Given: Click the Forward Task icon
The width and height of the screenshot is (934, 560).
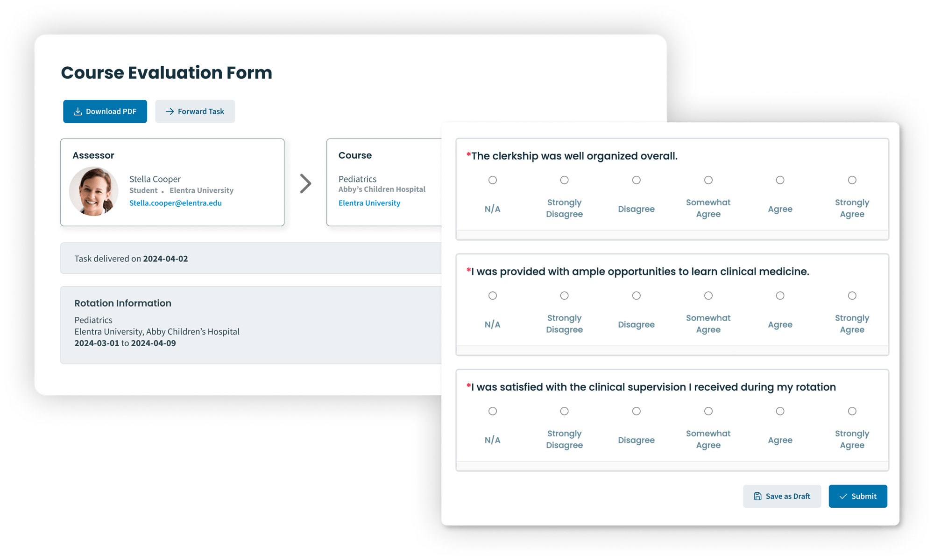Looking at the screenshot, I should pyautogui.click(x=163, y=112).
